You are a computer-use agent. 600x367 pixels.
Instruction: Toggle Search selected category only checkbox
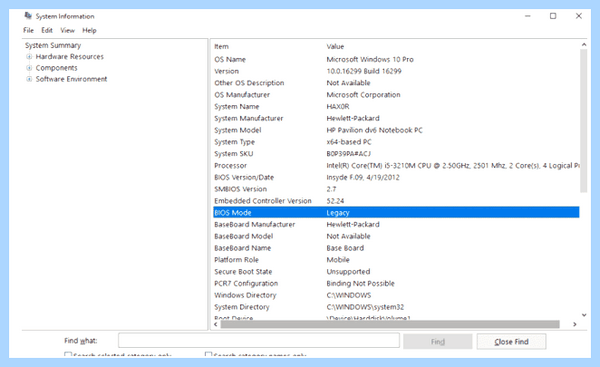tap(68, 355)
